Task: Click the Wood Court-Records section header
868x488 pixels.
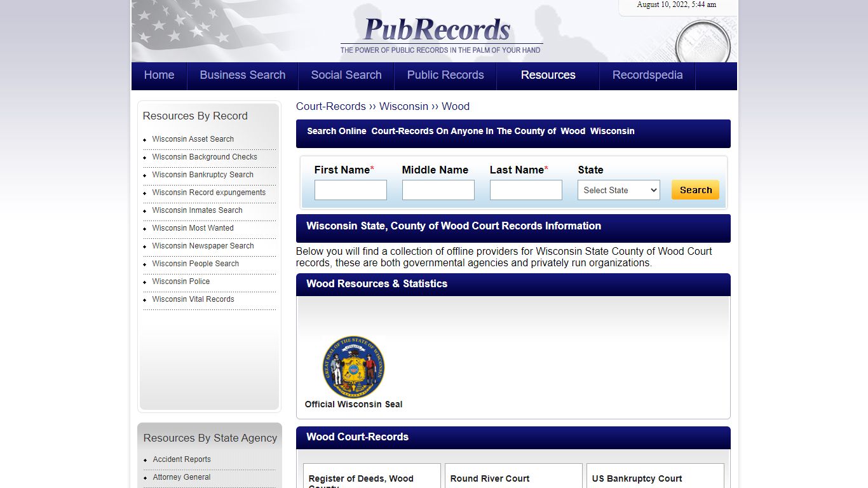Action: pyautogui.click(x=513, y=438)
